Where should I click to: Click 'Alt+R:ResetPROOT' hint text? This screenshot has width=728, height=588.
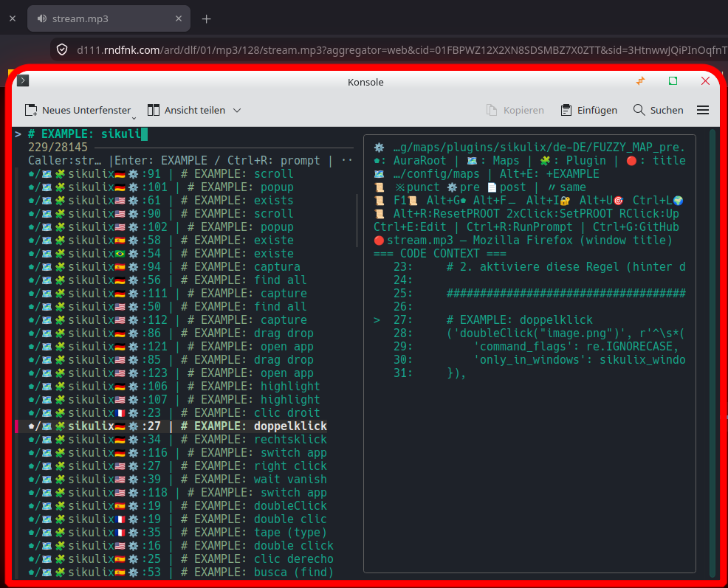coord(446,214)
